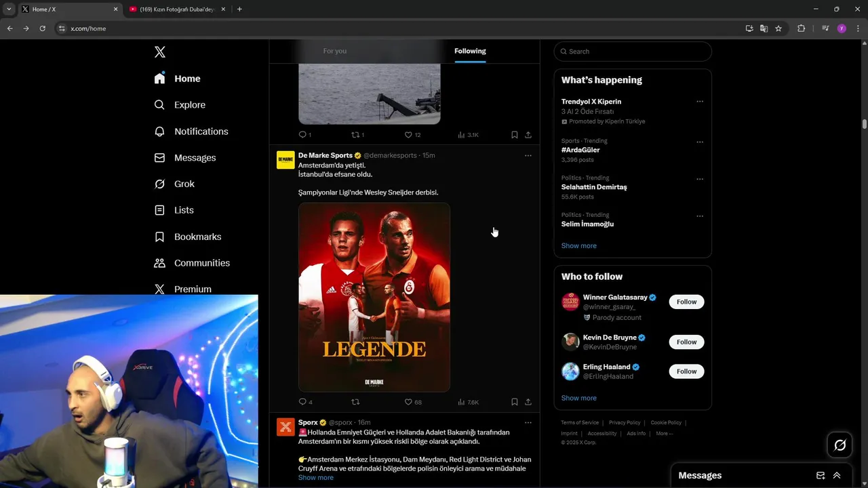The image size is (868, 488).
Task: Compose new message in Messages drawer
Action: click(821, 476)
